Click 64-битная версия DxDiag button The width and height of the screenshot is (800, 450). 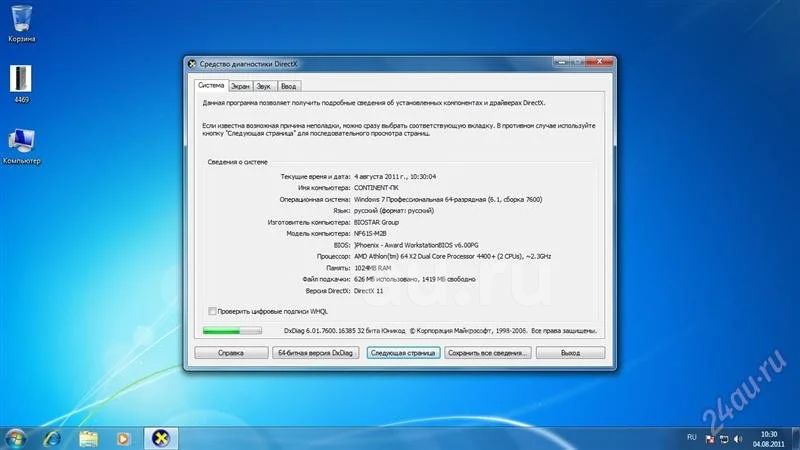(315, 353)
